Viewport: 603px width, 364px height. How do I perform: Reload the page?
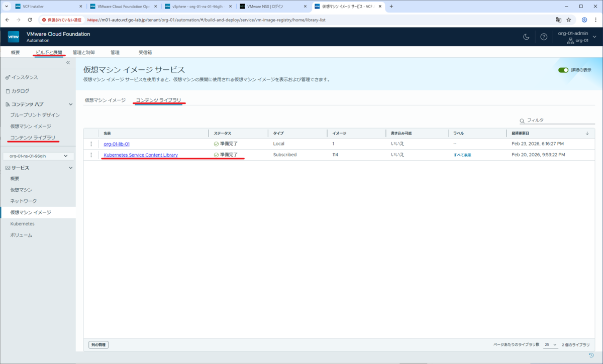point(30,20)
